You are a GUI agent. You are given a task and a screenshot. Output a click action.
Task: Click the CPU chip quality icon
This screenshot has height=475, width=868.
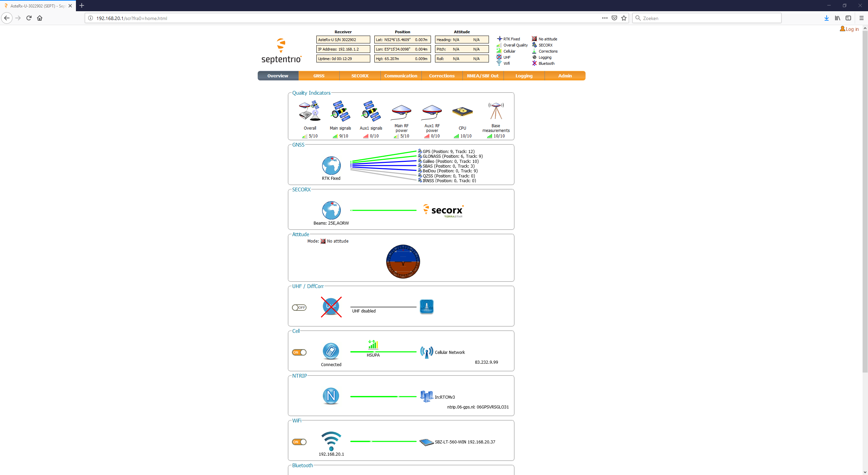tap(462, 112)
